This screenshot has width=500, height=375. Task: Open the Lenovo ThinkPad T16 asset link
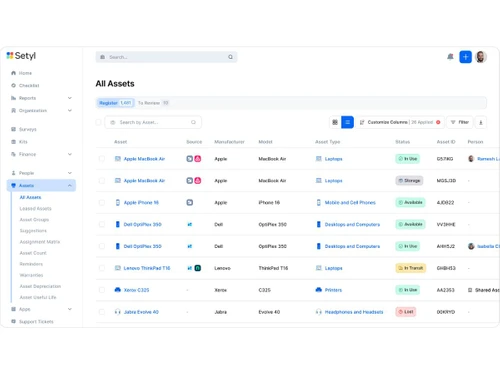(147, 268)
